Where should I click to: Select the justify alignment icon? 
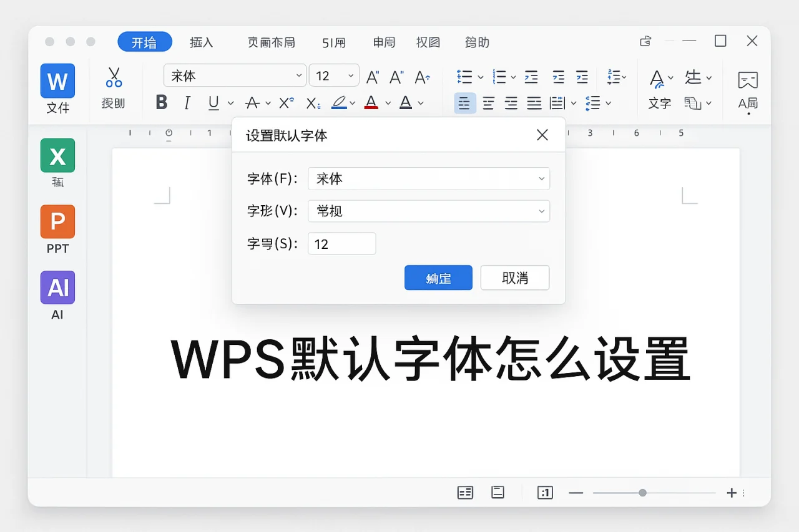click(534, 102)
